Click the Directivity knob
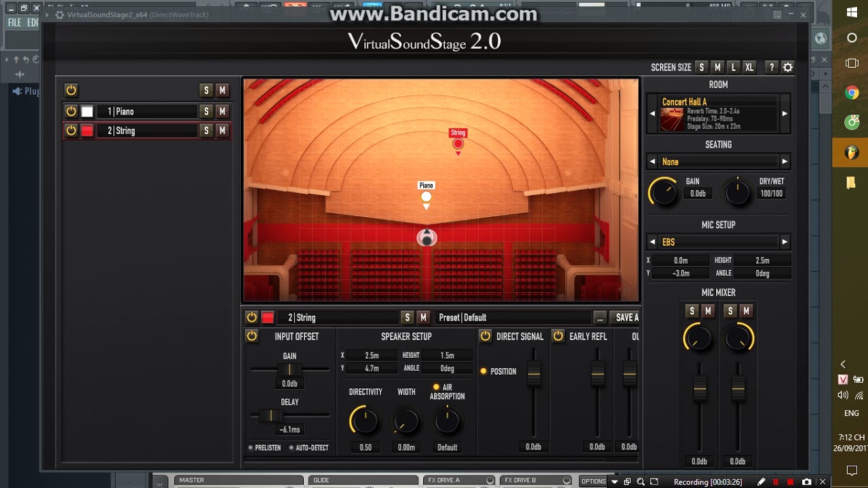The width and height of the screenshot is (868, 488). coord(364,420)
